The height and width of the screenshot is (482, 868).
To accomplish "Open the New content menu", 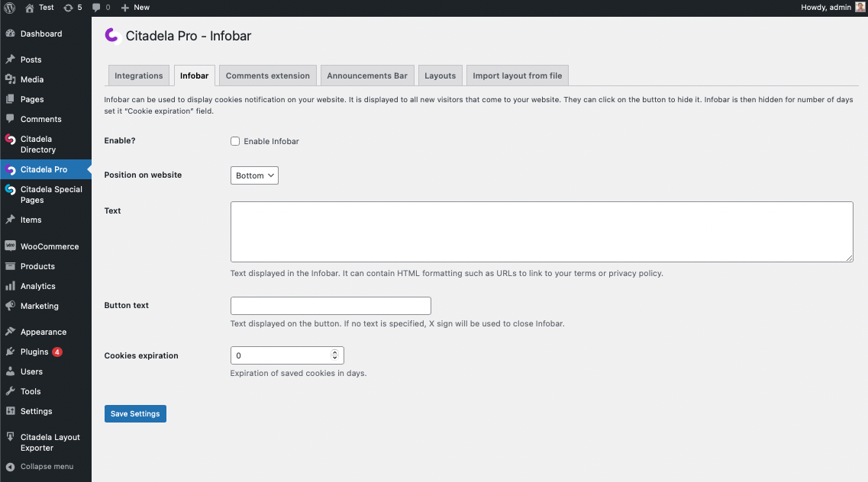I will pos(135,8).
